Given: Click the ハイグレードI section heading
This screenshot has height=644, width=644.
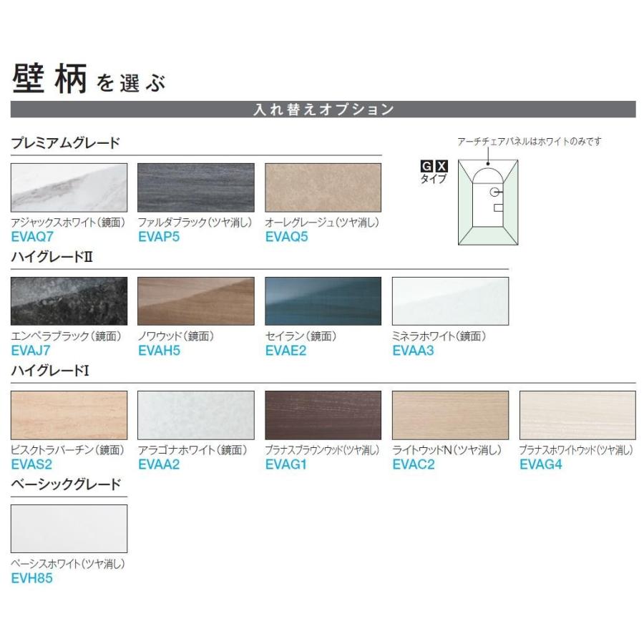Looking at the screenshot, I should tap(50, 371).
